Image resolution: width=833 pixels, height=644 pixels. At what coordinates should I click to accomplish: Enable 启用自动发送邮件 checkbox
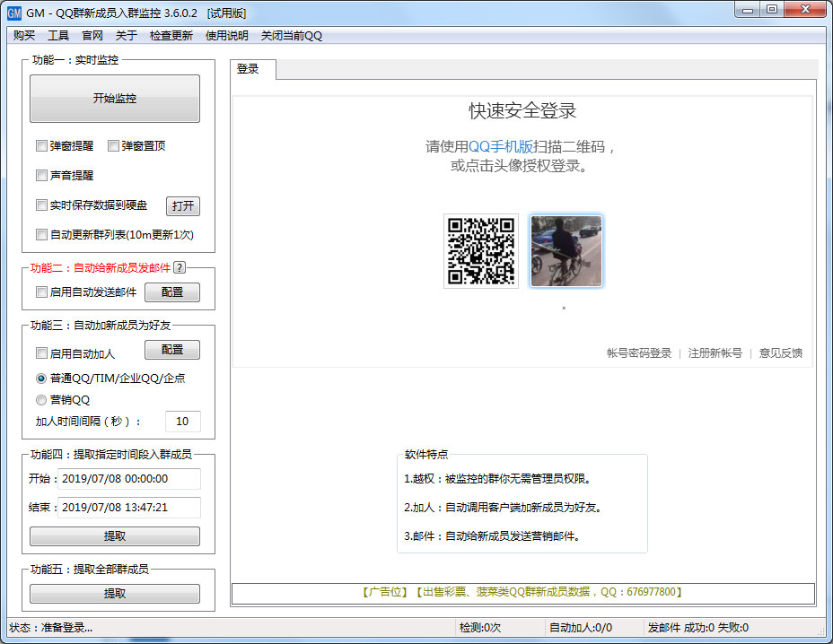(41, 292)
